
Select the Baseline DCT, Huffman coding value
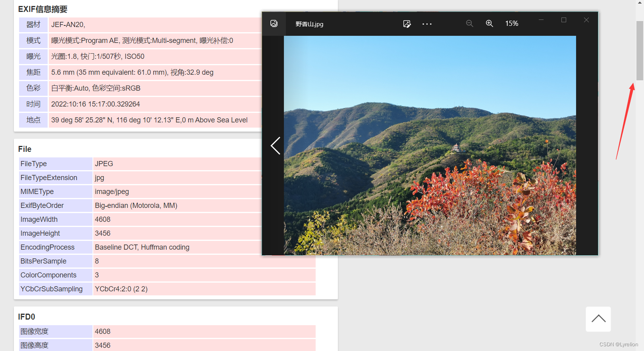click(142, 247)
